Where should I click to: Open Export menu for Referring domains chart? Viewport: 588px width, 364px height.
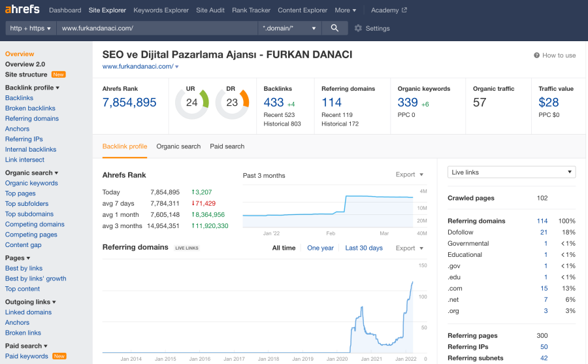pyautogui.click(x=410, y=248)
